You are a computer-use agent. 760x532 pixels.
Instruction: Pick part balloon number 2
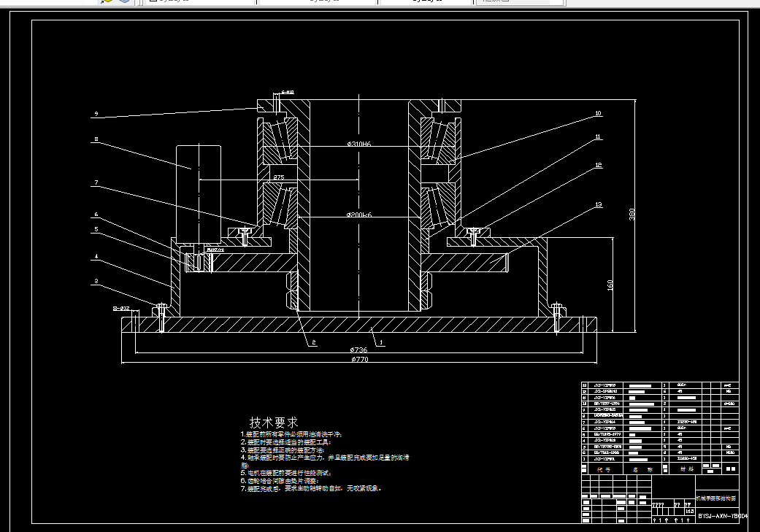point(314,342)
